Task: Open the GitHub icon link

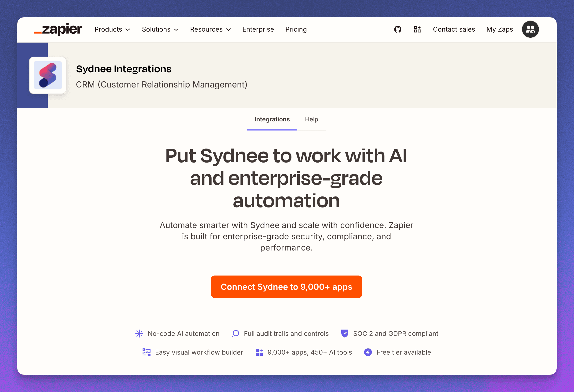Action: pos(398,29)
